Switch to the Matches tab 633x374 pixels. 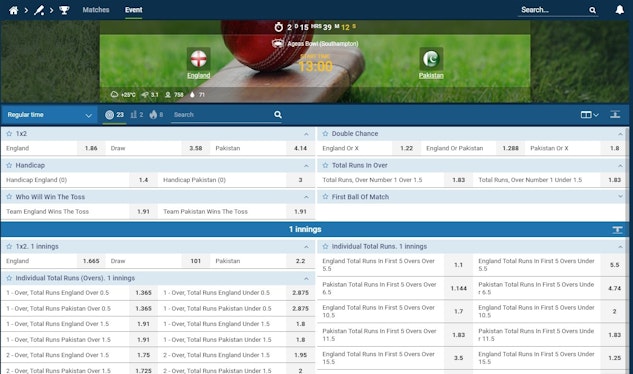tap(96, 10)
